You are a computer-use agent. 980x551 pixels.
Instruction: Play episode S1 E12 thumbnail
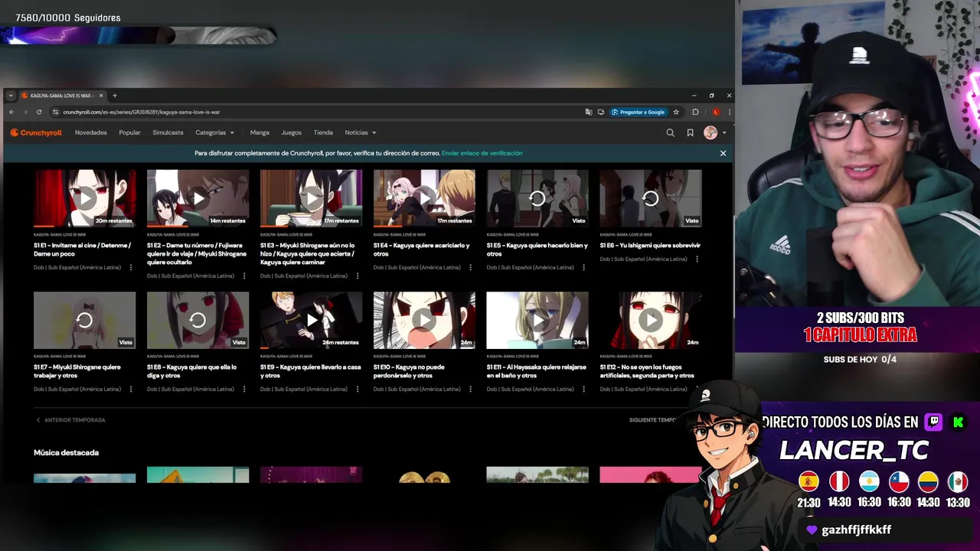click(x=651, y=320)
